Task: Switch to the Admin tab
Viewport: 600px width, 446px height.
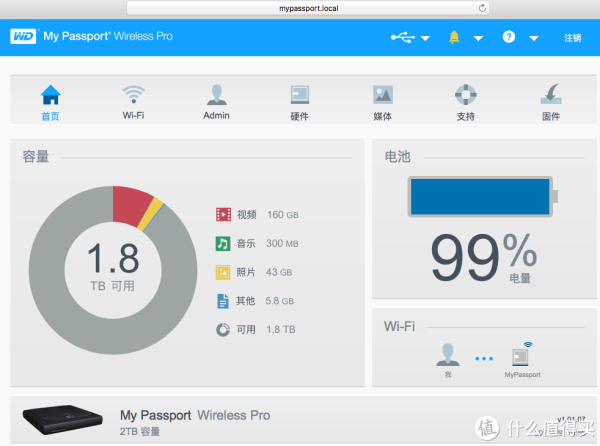Action: point(217,102)
